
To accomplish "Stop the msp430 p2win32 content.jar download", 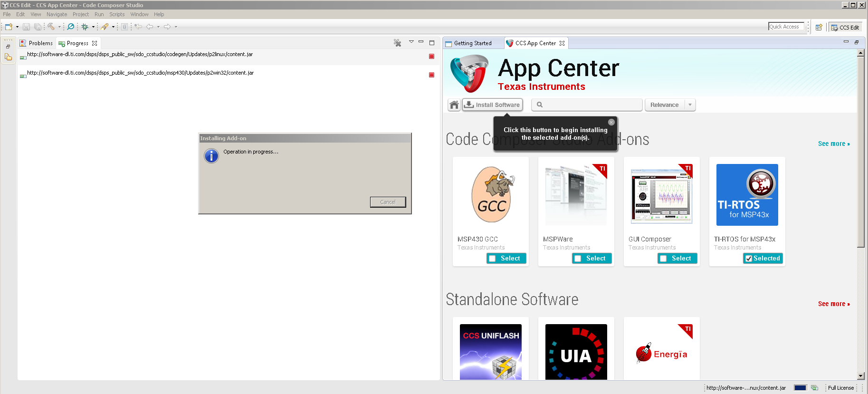I will coord(431,75).
